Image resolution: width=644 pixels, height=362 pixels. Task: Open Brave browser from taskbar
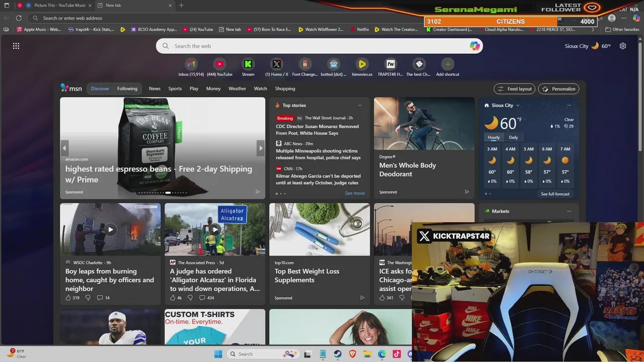click(x=352, y=354)
